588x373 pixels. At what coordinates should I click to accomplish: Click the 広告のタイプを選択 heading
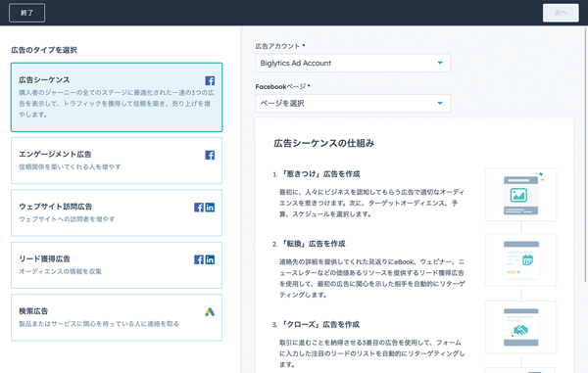[44, 50]
